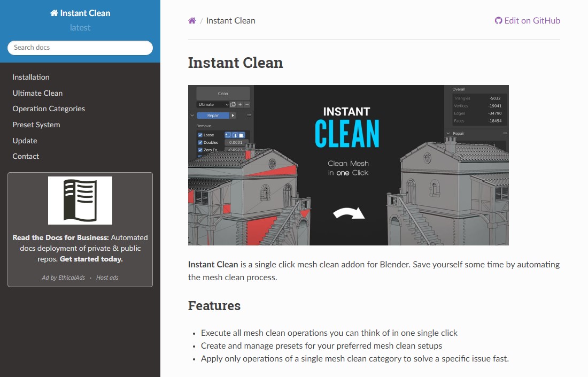The height and width of the screenshot is (377, 588).
Task: Select Operation Categories in the sidebar
Action: point(48,109)
